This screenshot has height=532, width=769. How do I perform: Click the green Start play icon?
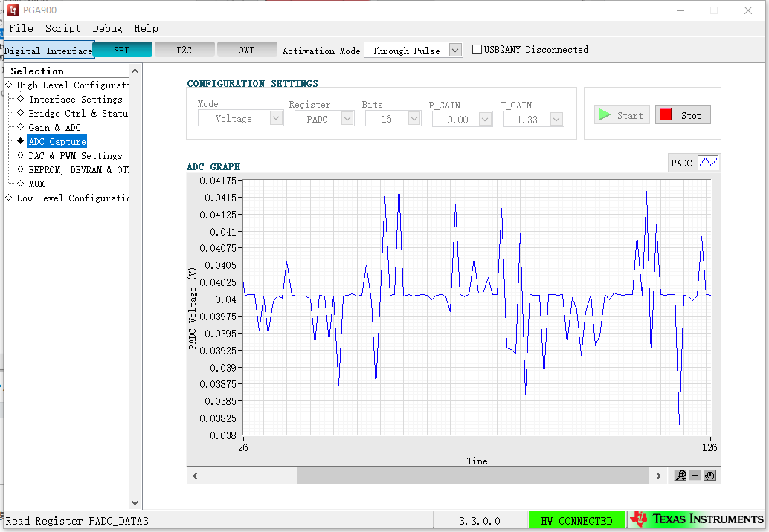(604, 114)
